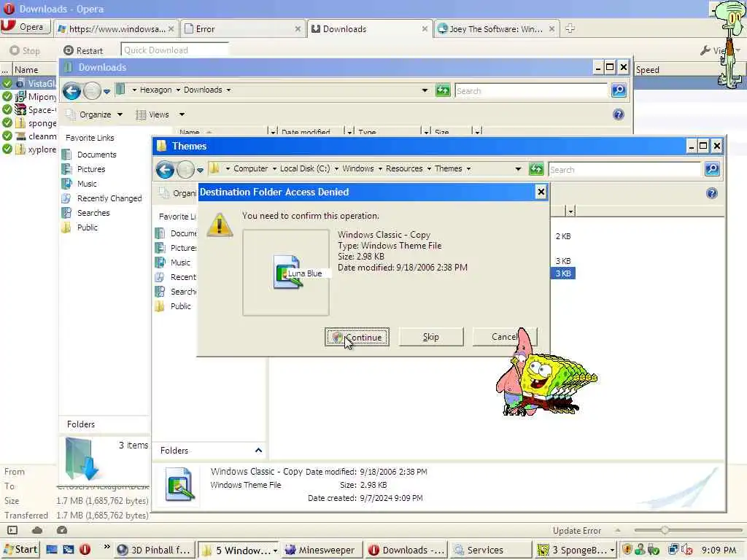The image size is (747, 560).
Task: Expand the dropdown after Themes breadcrumb
Action: (469, 169)
